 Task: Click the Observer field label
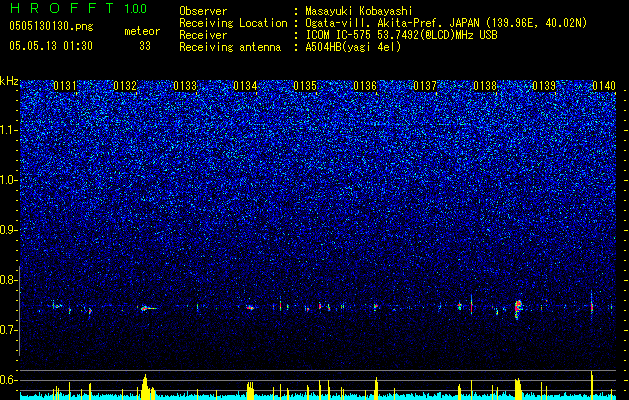(203, 11)
